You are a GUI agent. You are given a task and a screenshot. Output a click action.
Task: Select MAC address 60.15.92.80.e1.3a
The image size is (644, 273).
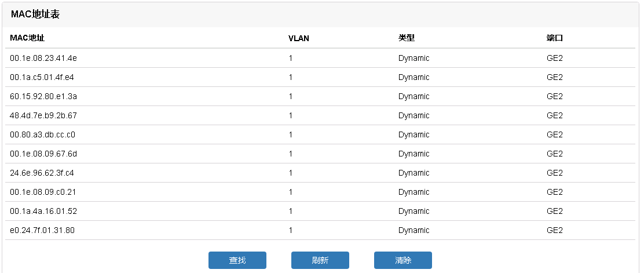[43, 96]
